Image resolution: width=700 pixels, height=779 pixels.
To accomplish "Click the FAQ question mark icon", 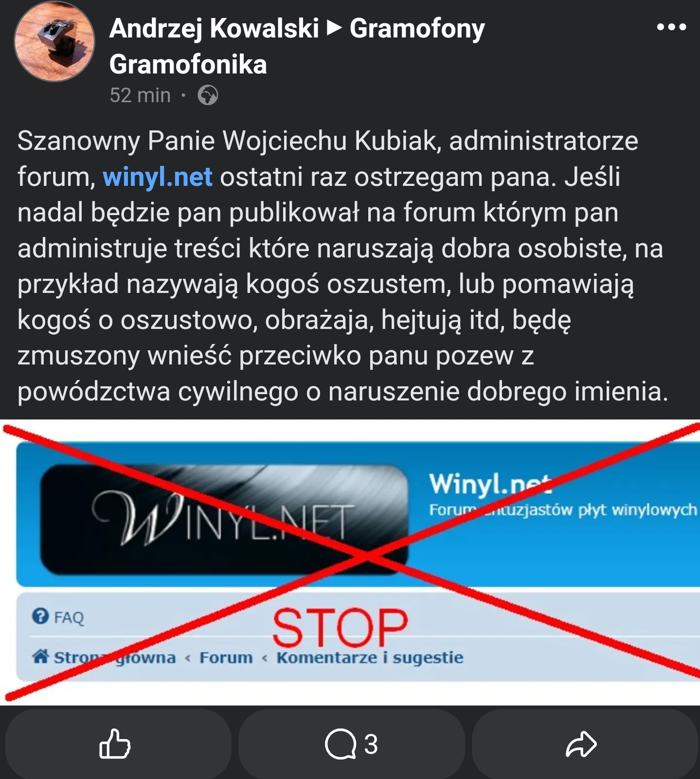I will pyautogui.click(x=40, y=616).
